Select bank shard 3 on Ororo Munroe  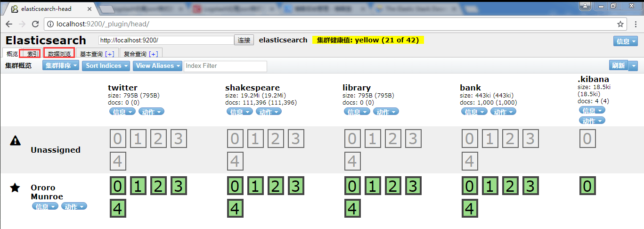pos(530,186)
